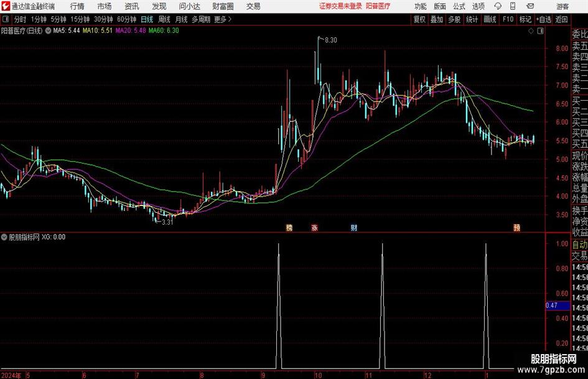Image resolution: width=588 pixels, height=379 pixels.
Task: Click the 2024年 label on the time axis
Action: click(11, 375)
